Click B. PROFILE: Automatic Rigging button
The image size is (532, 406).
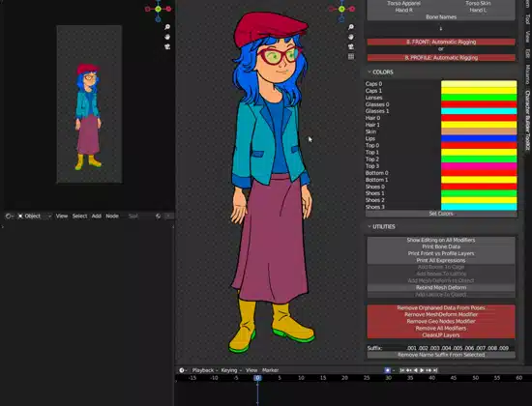(441, 58)
